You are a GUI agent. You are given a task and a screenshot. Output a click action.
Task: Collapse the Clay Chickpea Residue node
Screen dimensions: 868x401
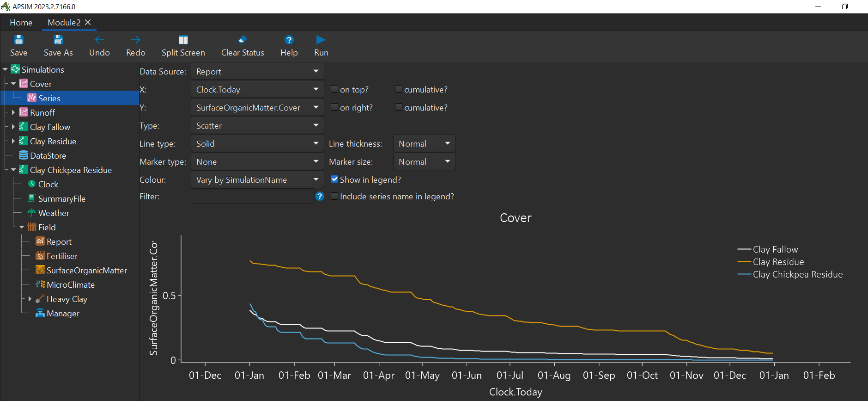pos(13,170)
